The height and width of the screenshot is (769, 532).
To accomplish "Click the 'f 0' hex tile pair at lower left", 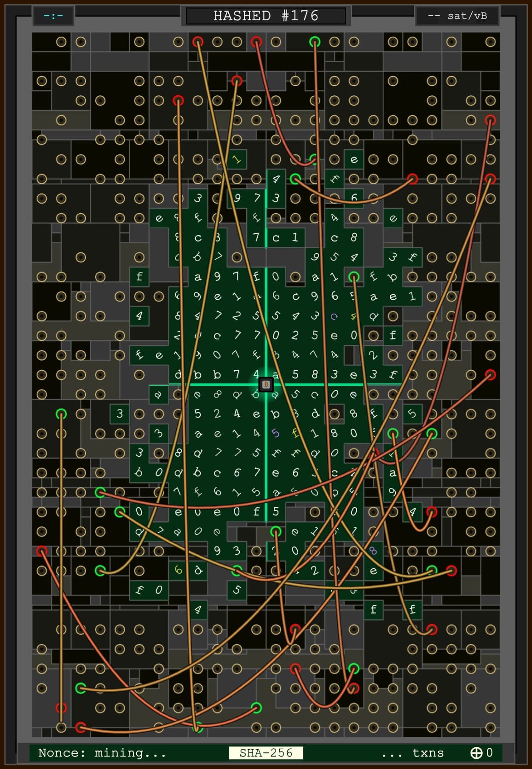I will pos(149,590).
